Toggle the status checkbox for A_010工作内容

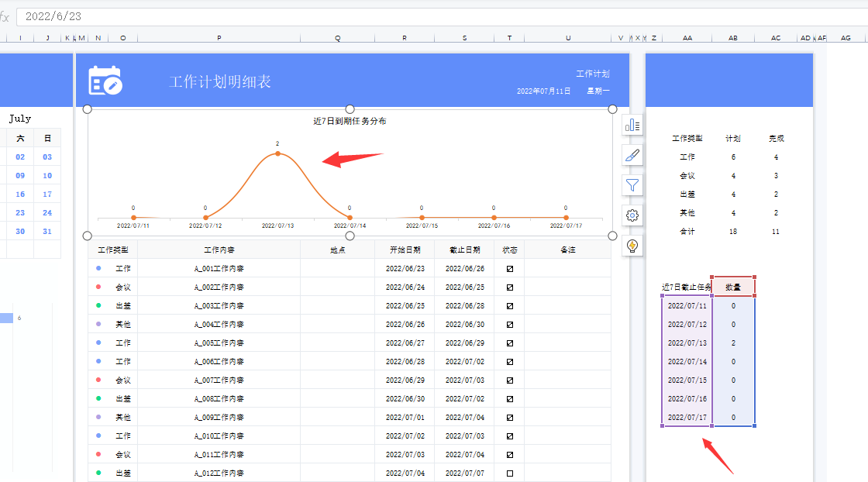(510, 436)
